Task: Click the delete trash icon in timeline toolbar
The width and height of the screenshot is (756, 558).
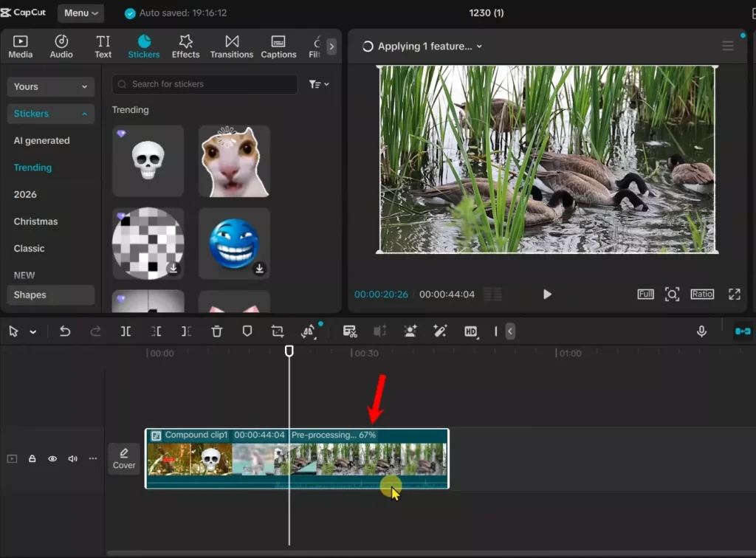Action: click(216, 331)
